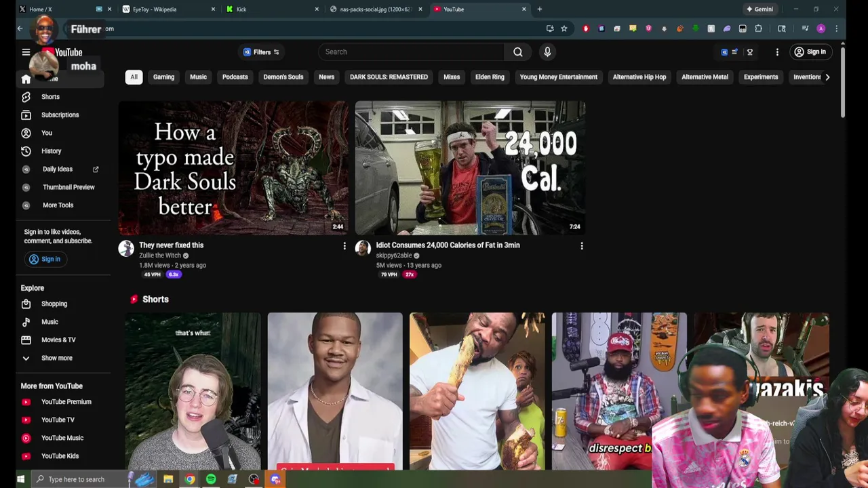Select the All filter chip

click(x=134, y=77)
